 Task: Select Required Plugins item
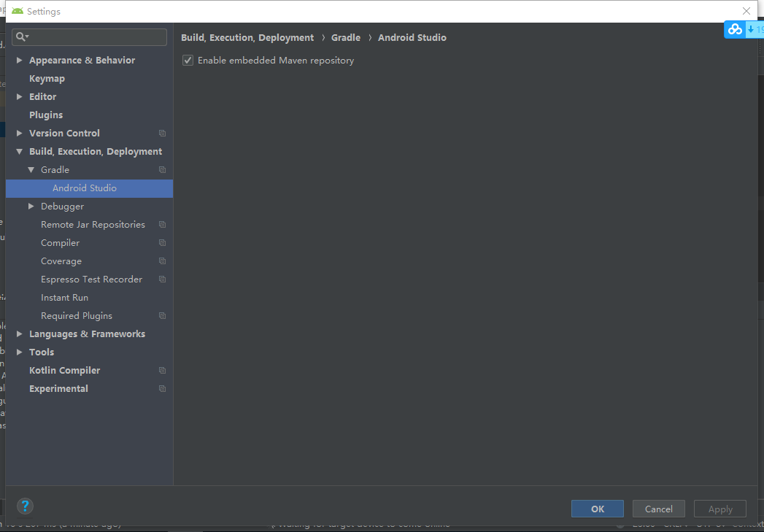pos(77,316)
